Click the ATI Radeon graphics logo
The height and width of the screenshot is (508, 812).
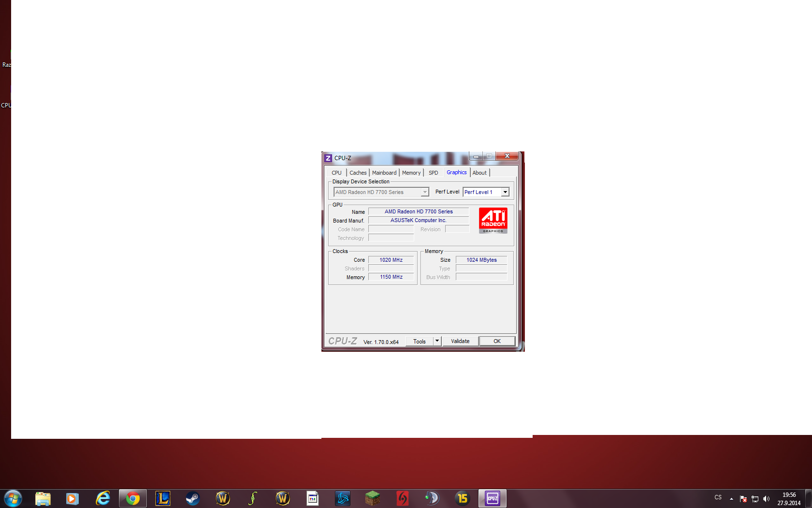[493, 220]
